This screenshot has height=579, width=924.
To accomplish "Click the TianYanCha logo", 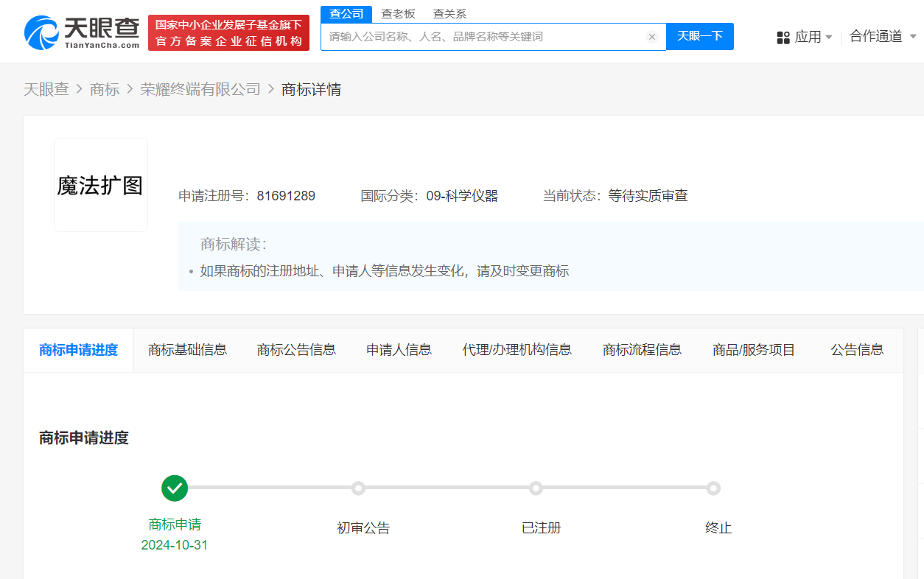I will [82, 32].
